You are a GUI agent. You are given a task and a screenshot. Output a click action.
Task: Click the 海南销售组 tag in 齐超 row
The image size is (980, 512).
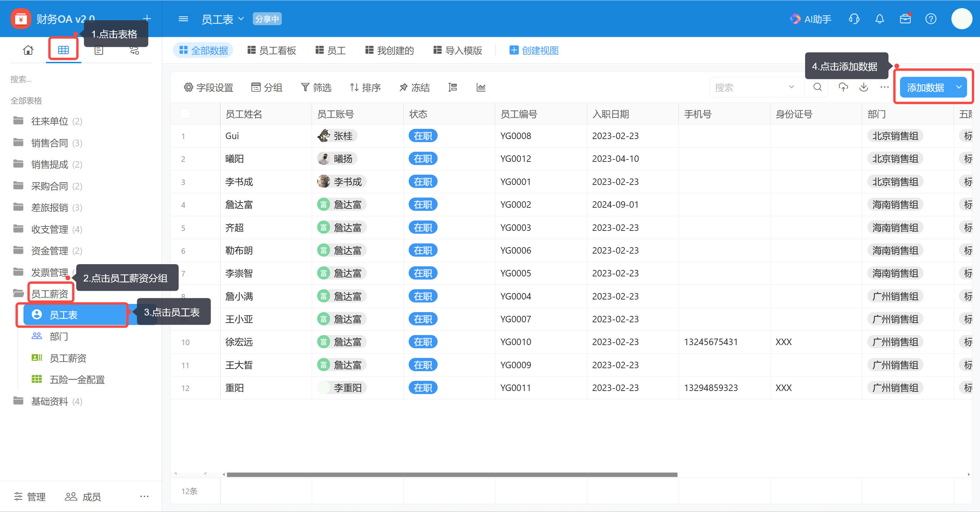coord(895,227)
